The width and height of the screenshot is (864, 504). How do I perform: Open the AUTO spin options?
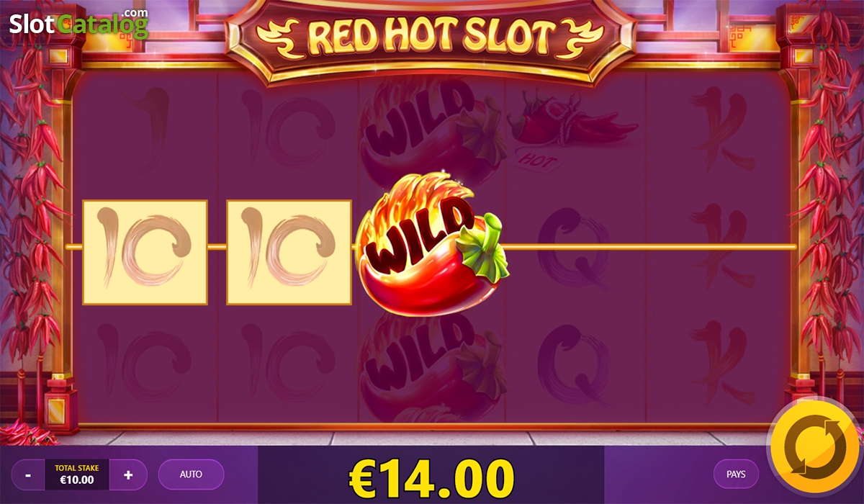(191, 474)
